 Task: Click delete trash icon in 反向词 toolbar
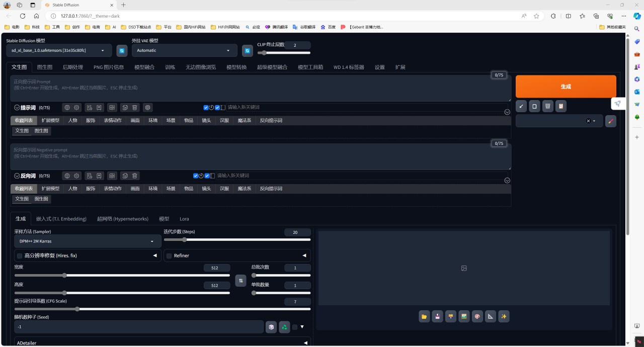coord(135,176)
